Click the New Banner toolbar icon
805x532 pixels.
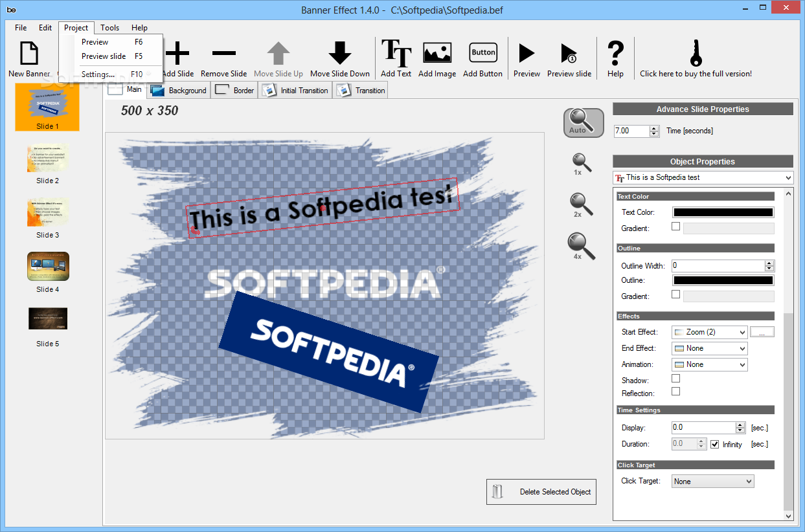click(29, 53)
